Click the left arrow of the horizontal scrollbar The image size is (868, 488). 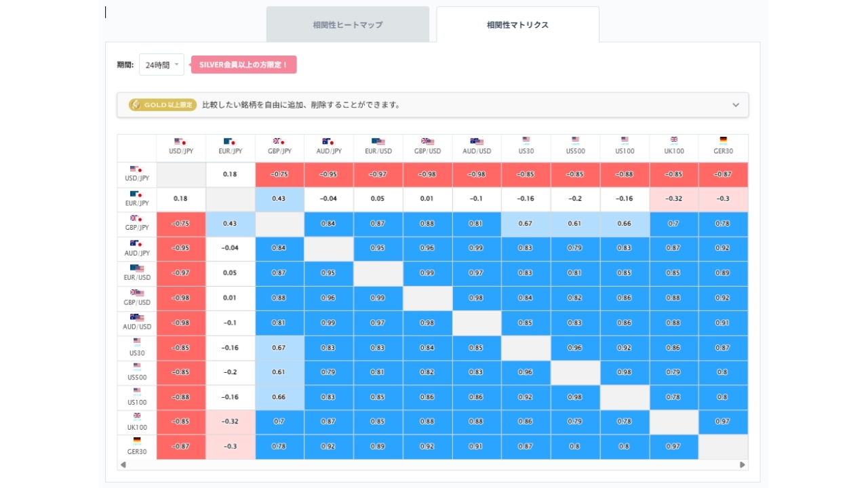(x=123, y=465)
